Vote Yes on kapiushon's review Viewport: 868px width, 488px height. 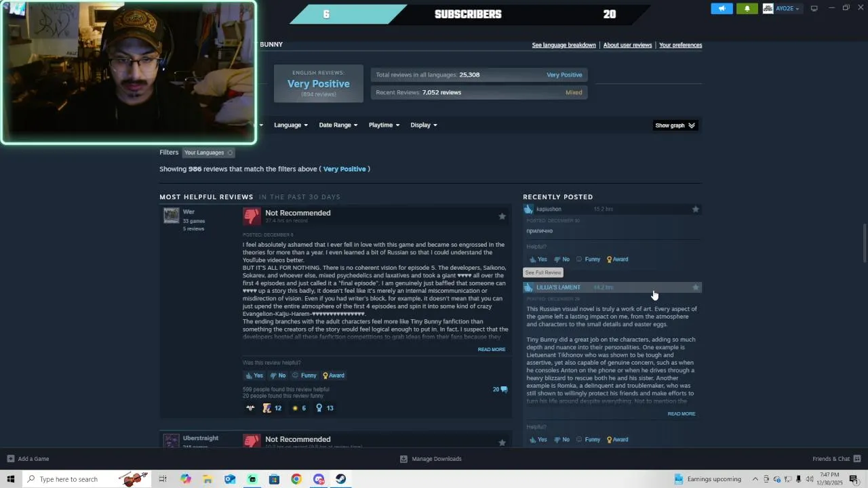[x=538, y=260]
